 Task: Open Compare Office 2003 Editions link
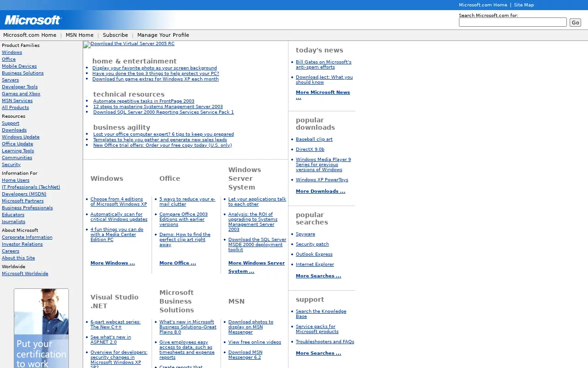[183, 219]
